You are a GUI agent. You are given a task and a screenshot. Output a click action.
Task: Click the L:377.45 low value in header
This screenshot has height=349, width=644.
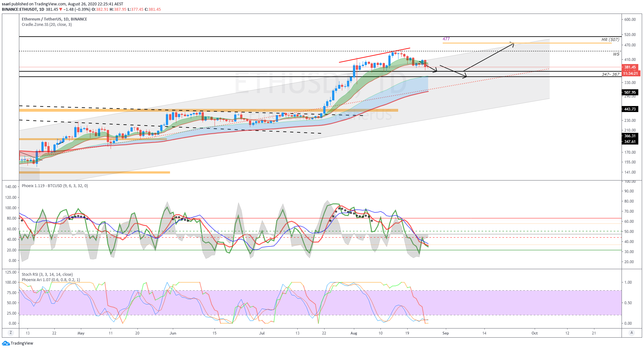(135, 9)
